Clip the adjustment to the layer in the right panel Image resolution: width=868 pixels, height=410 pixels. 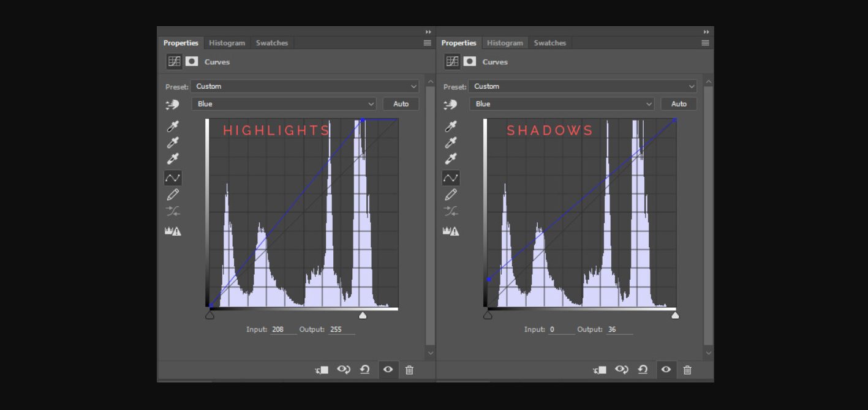[600, 370]
